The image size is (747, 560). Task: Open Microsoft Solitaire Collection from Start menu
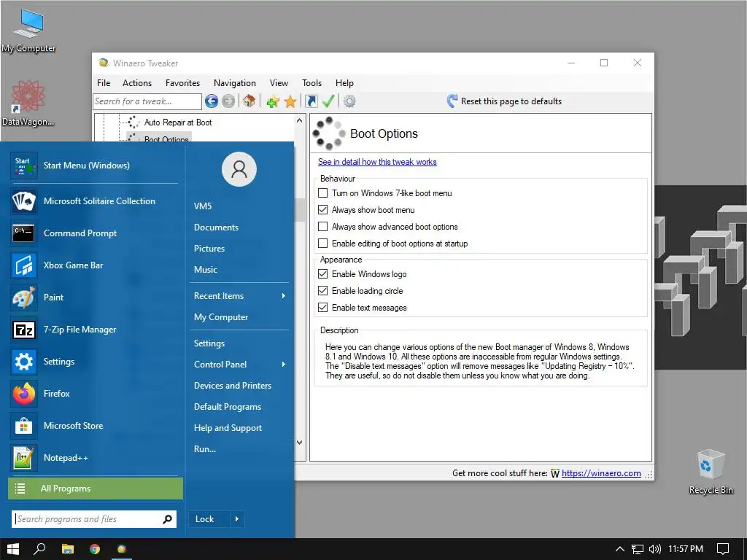[x=96, y=201]
